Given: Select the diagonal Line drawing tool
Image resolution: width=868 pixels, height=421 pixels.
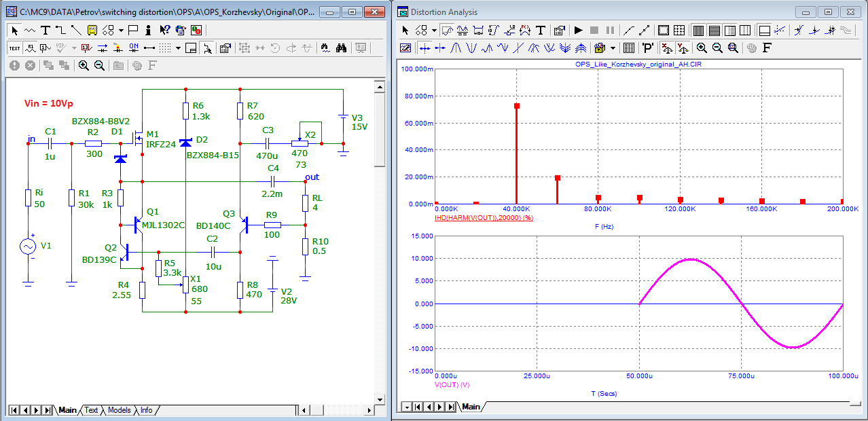Looking at the screenshot, I should (x=75, y=30).
